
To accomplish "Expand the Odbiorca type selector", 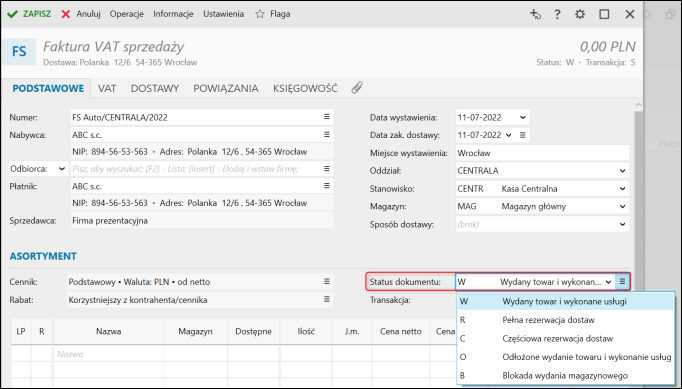I will point(62,168).
